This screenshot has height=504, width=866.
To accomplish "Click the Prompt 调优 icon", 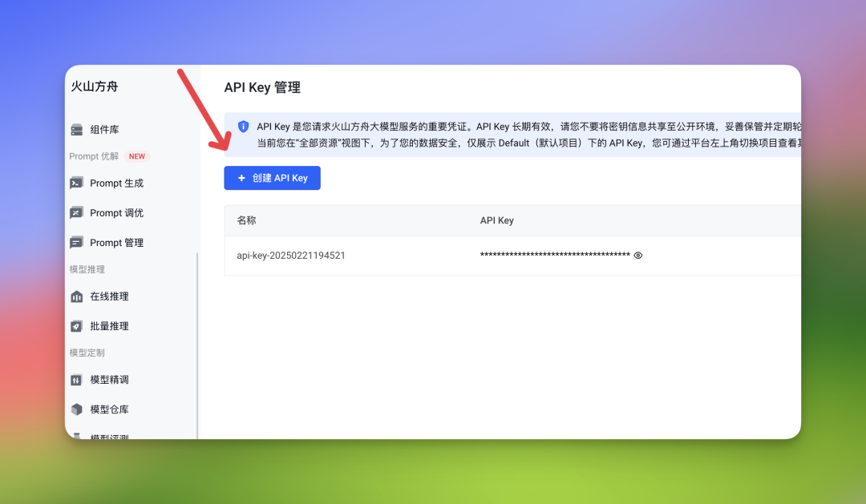I will pyautogui.click(x=77, y=213).
